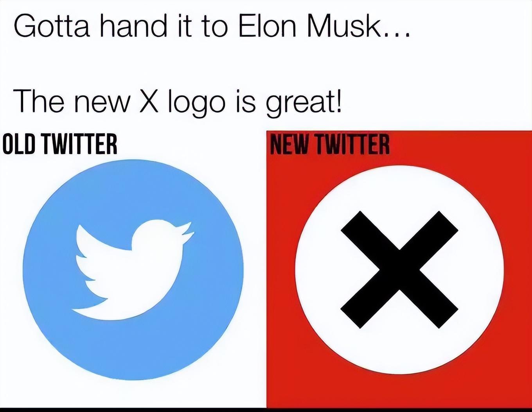532x412 pixels.
Task: Select the "Gotta hand it to" headline text
Action: [120, 26]
